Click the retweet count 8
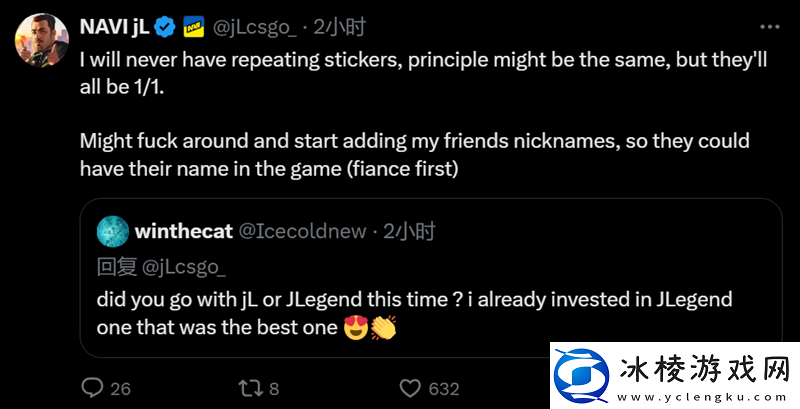 [274, 388]
